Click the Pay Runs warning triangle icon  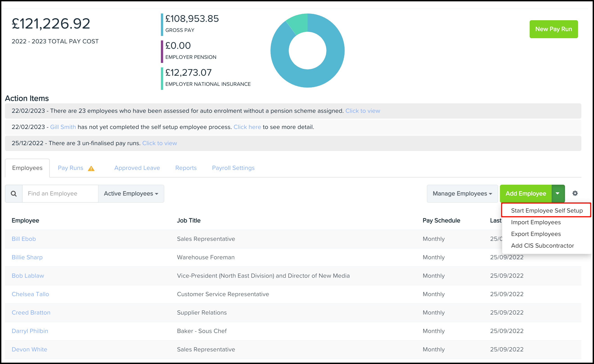click(x=91, y=168)
